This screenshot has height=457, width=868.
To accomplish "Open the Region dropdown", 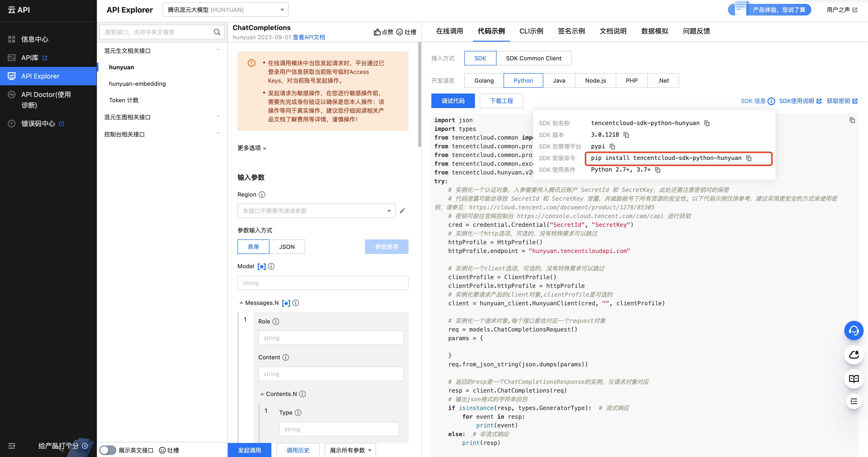I will [x=316, y=211].
